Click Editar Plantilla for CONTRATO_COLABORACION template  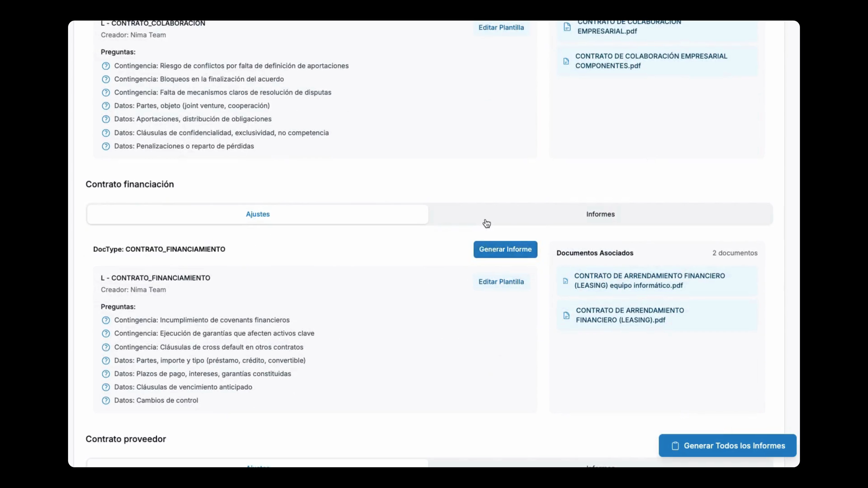point(501,28)
